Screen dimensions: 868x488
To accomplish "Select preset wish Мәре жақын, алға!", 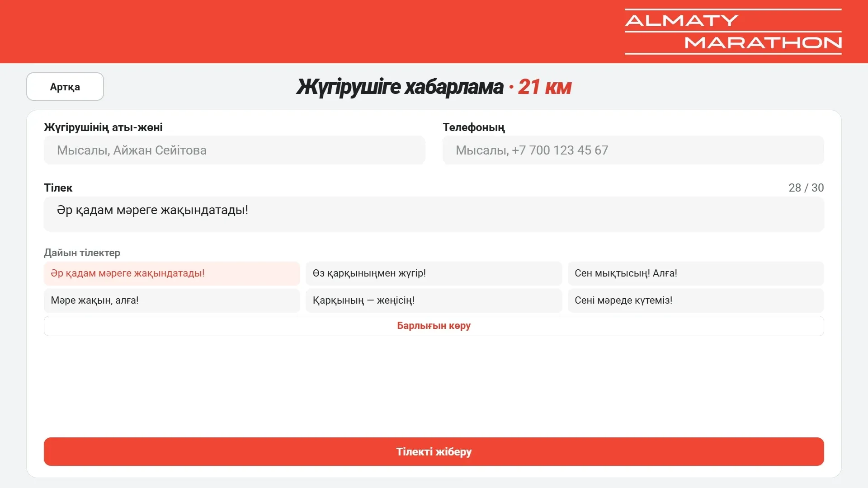I will point(172,300).
